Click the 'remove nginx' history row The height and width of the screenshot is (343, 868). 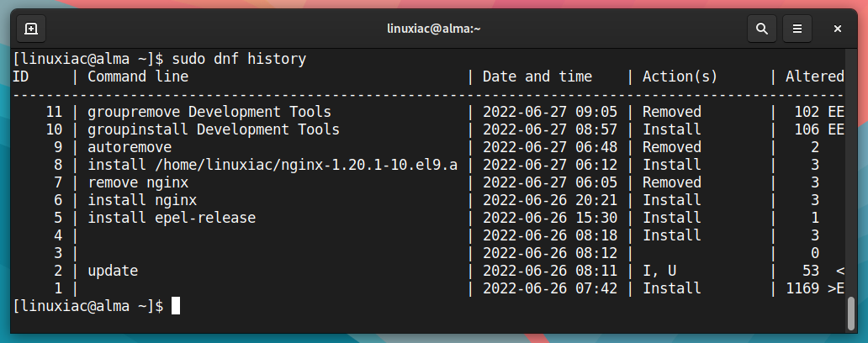427,182
